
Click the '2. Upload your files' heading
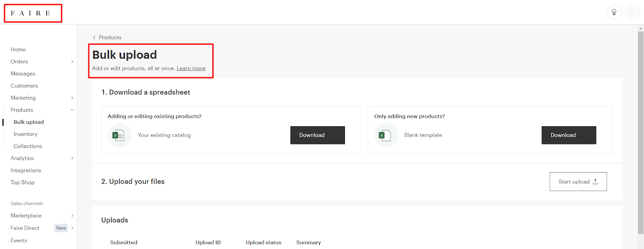(x=133, y=181)
